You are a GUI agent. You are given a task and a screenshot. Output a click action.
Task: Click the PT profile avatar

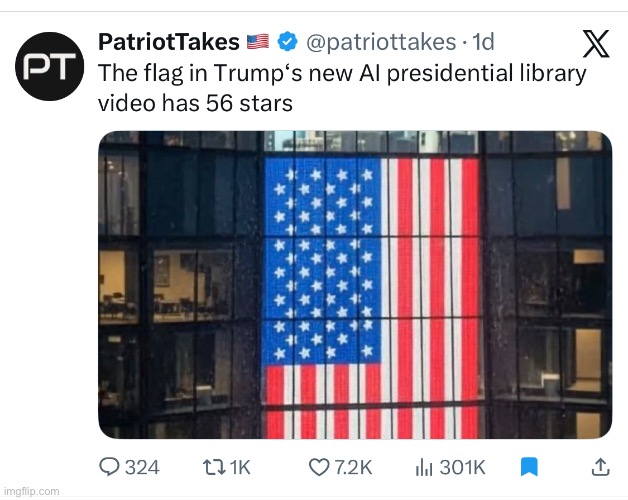point(50,66)
